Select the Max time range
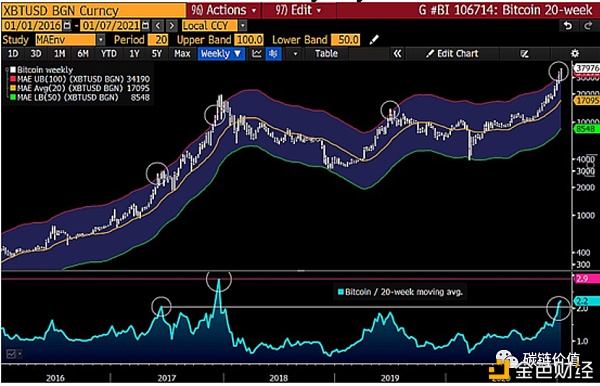Image resolution: width=600 pixels, height=386 pixels. click(x=182, y=54)
